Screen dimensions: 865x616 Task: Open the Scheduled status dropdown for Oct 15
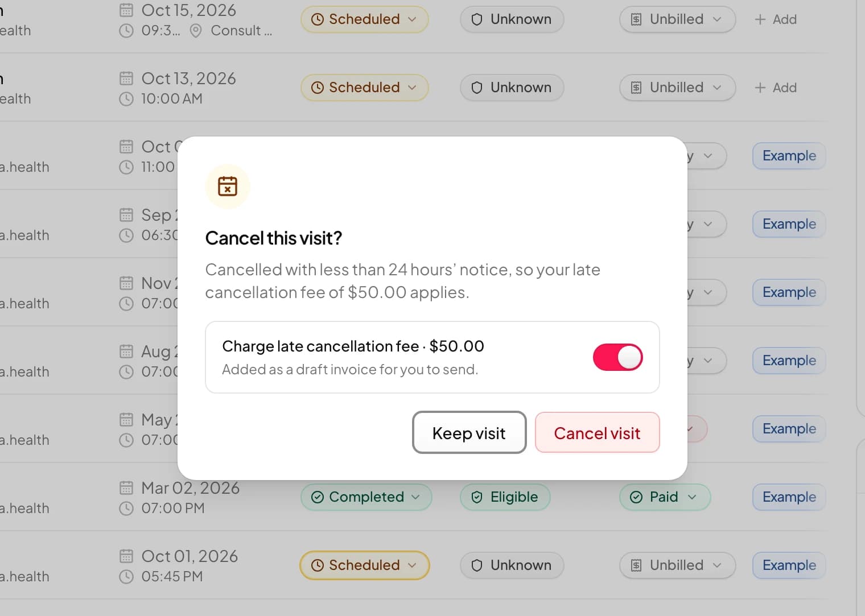coord(364,19)
